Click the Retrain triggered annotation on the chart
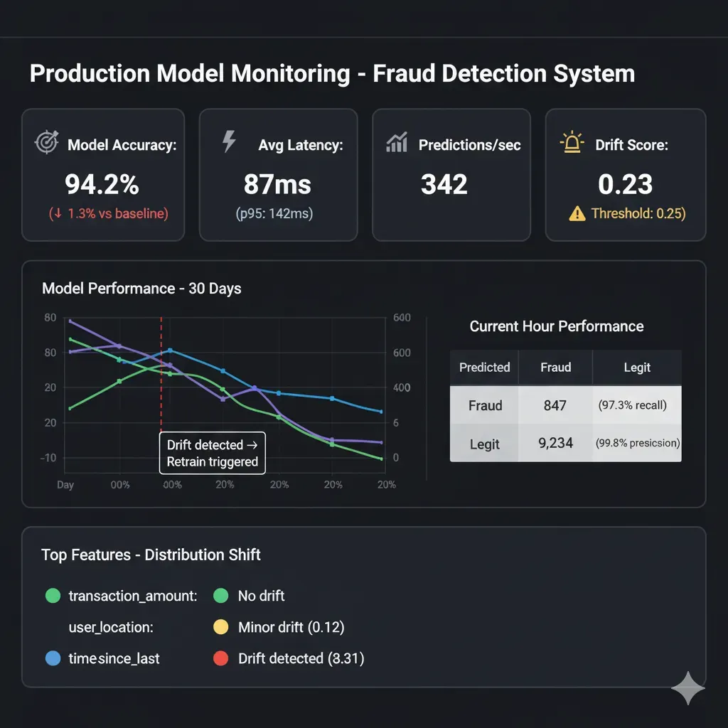728x728 pixels. [211, 453]
